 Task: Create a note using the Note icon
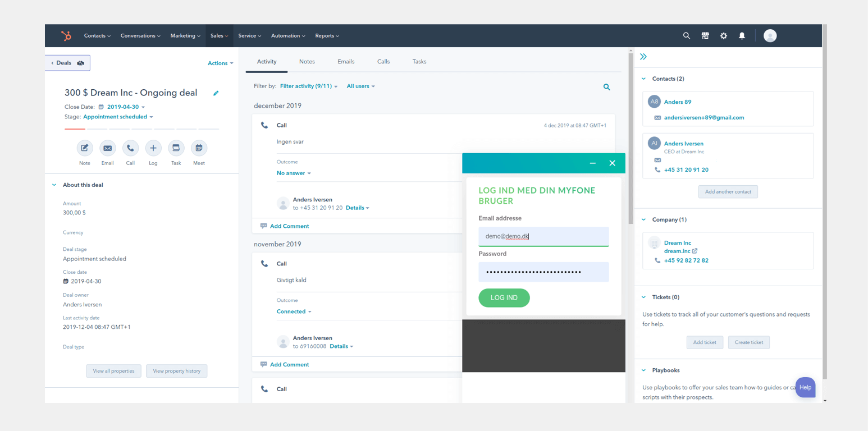(84, 148)
